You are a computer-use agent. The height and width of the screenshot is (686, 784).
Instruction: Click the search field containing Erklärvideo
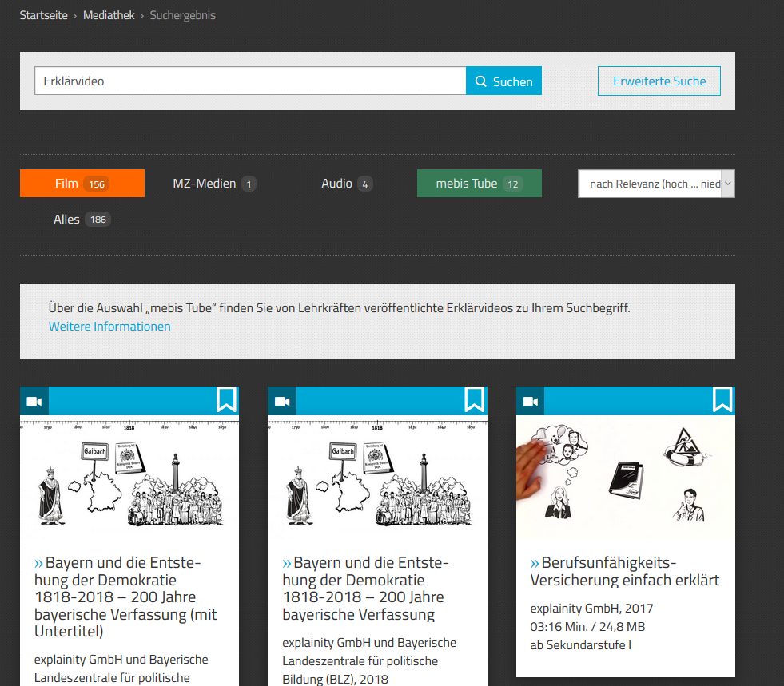pyautogui.click(x=249, y=81)
